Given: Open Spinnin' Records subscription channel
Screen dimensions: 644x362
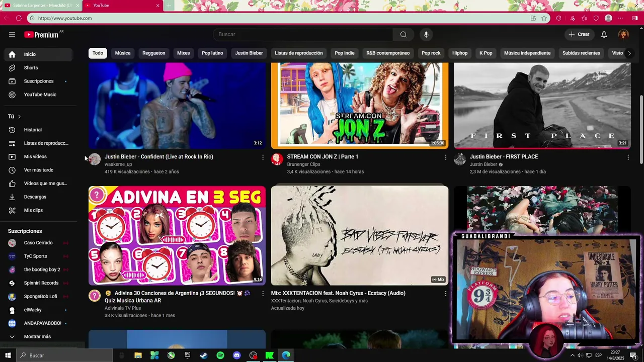Looking at the screenshot, I should [x=38, y=283].
